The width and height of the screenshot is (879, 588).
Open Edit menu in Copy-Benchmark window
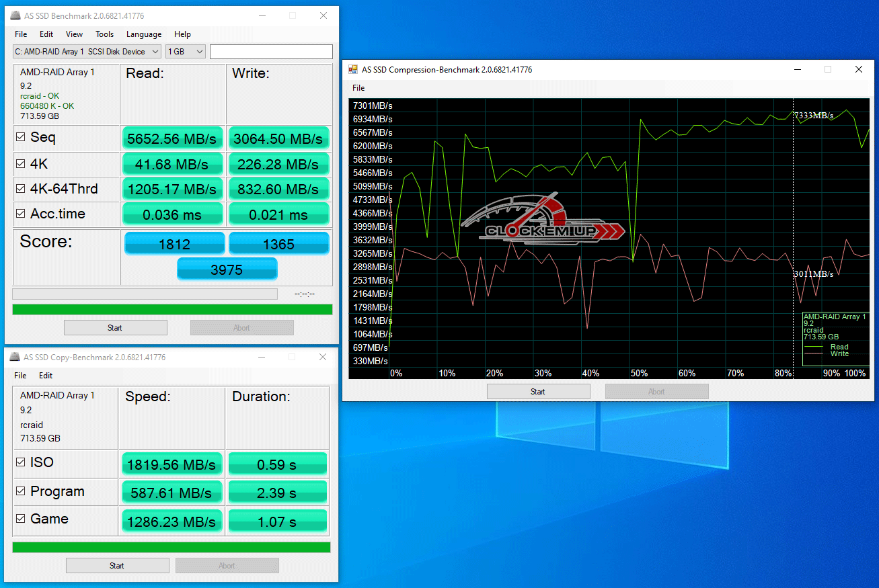46,376
